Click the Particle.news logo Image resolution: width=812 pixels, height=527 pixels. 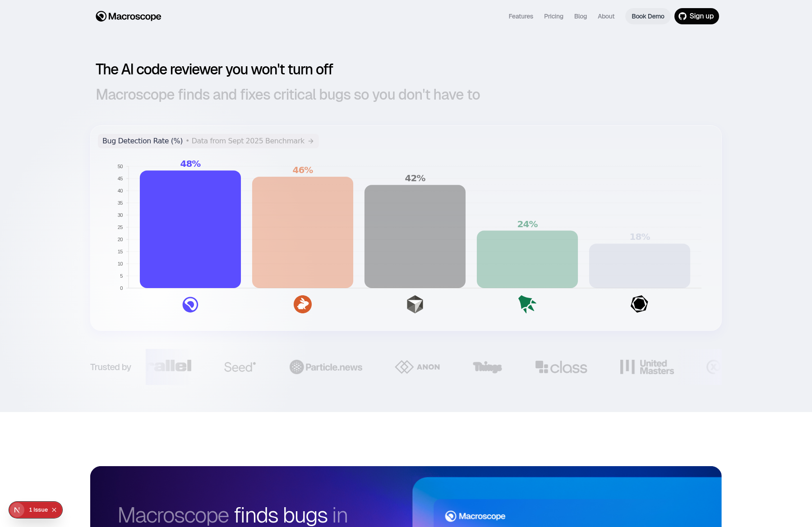click(x=326, y=367)
